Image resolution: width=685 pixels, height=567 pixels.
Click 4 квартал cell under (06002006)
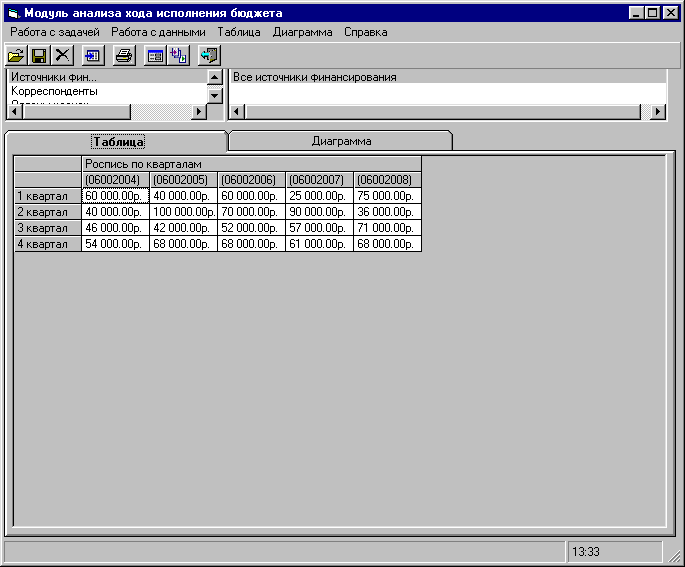pos(251,244)
